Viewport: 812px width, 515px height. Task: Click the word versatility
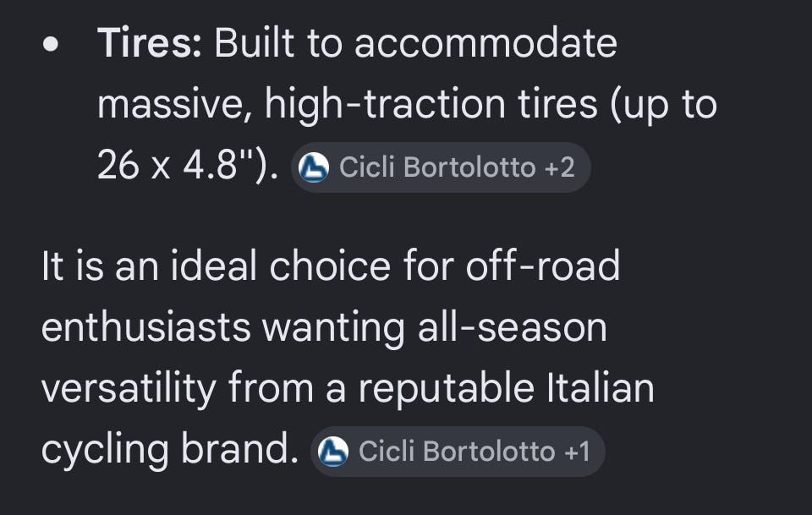click(129, 389)
